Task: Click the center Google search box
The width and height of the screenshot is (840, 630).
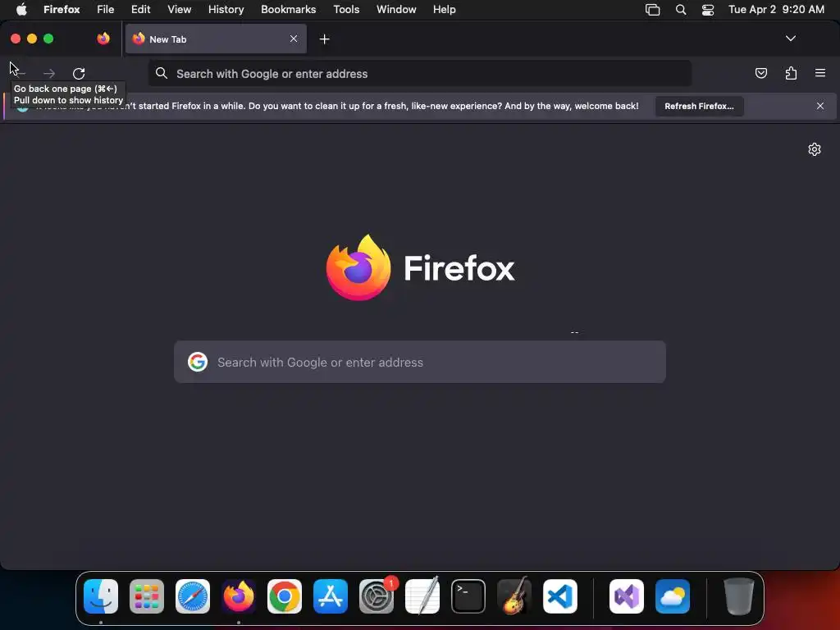Action: coord(419,362)
